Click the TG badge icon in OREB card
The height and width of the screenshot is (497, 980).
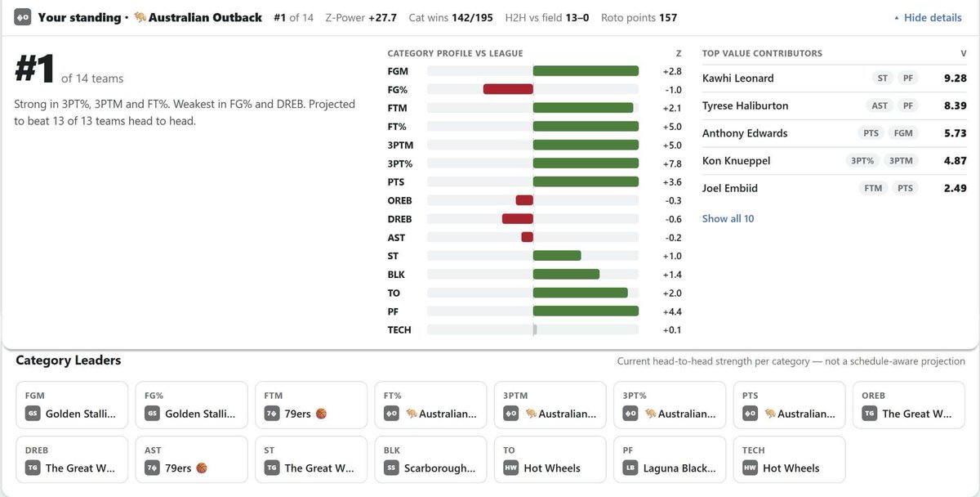(x=870, y=414)
